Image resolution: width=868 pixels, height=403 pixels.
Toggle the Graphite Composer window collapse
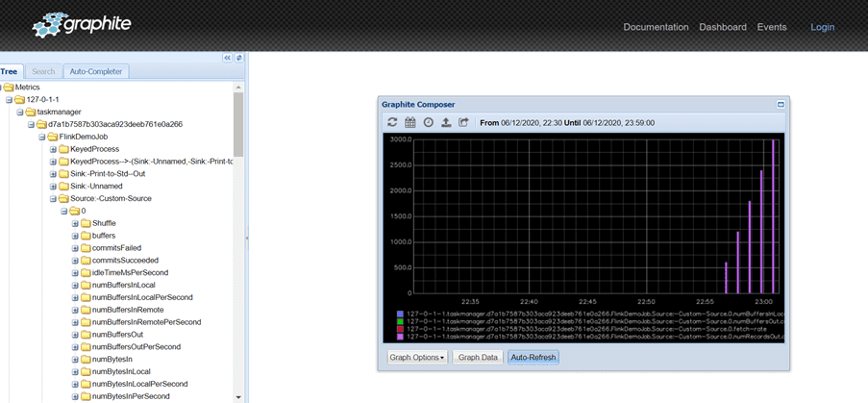pos(781,104)
